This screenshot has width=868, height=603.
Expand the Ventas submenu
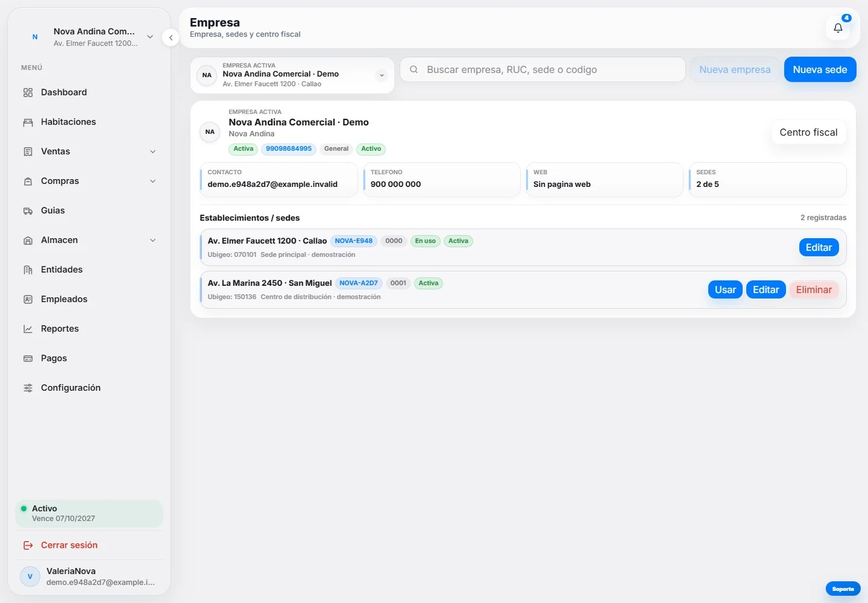[89, 151]
